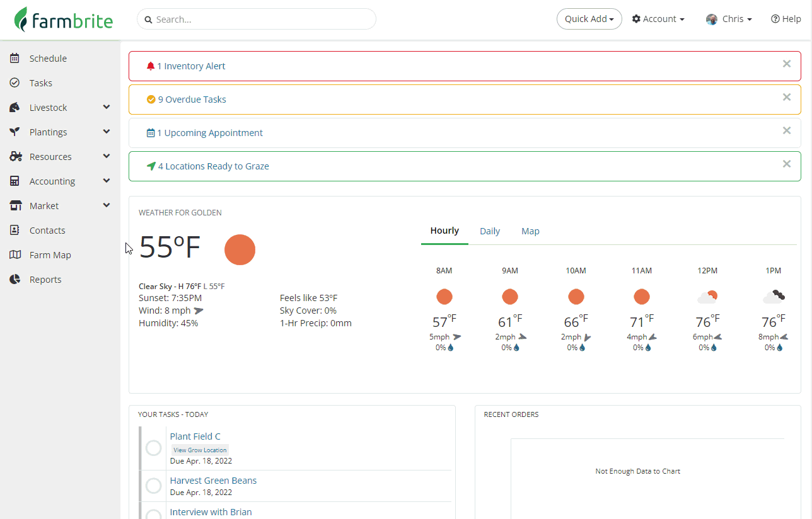Click the Livestock horse icon
The width and height of the screenshot is (812, 519).
pos(15,108)
